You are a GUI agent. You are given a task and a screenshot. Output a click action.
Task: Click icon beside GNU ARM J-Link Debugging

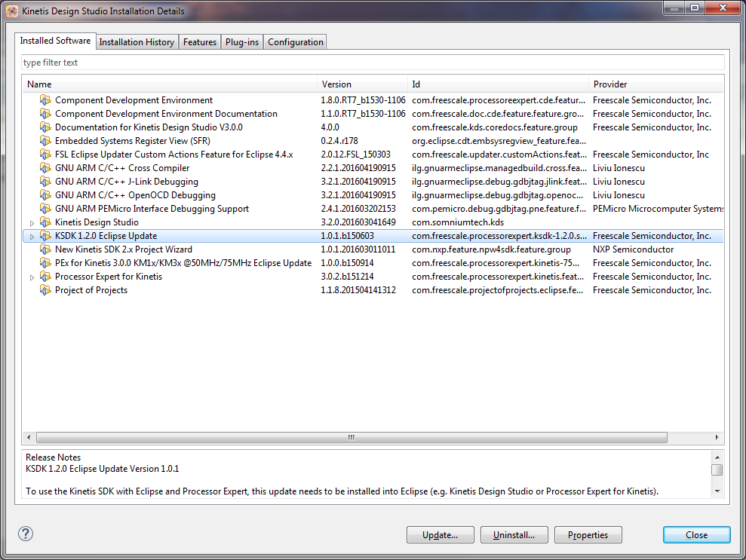(45, 182)
